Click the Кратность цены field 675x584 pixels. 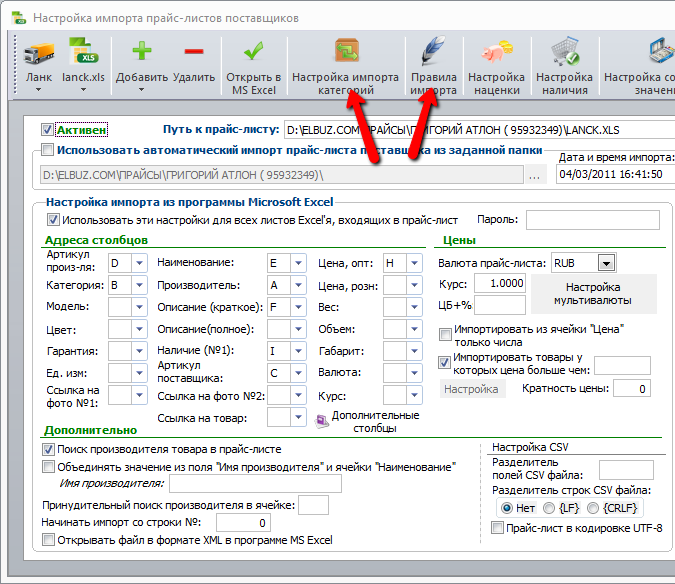(632, 389)
